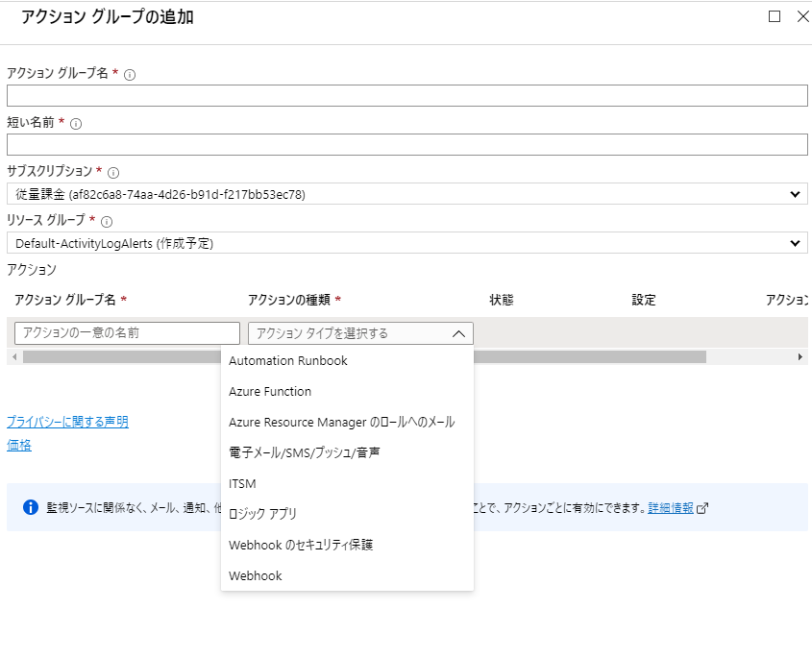The width and height of the screenshot is (812, 658).
Task: Click info icon beside アクション グループ名 label
Action: click(x=130, y=75)
